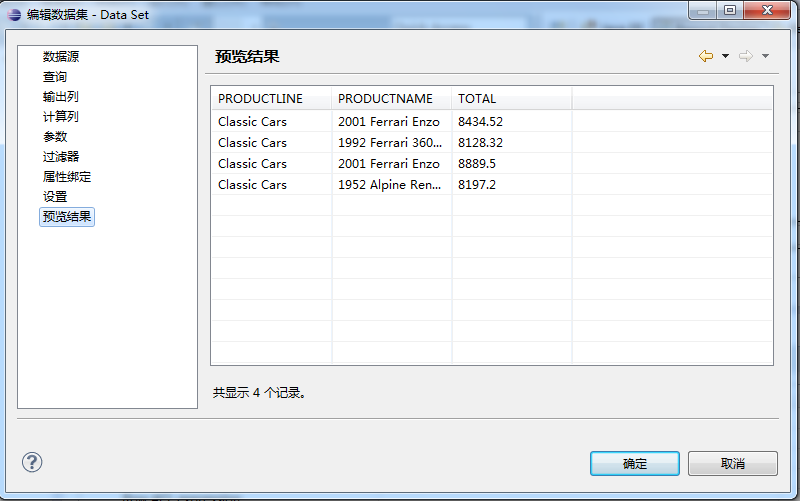Select the 8197.2 total cell
The image size is (800, 501).
click(512, 184)
